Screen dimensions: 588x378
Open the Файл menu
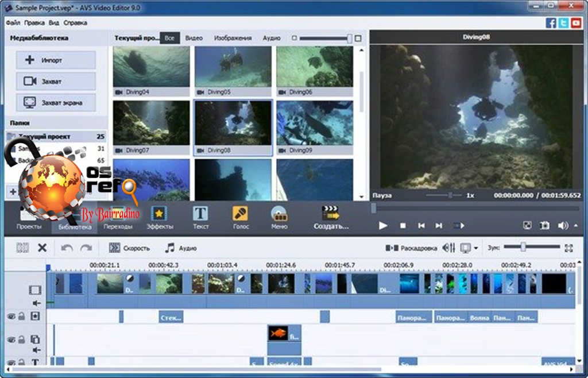pyautogui.click(x=13, y=23)
